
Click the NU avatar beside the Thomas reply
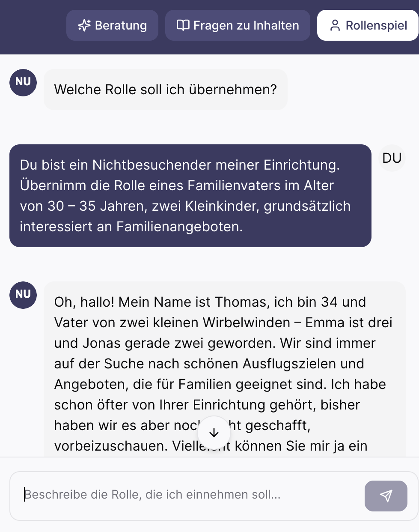pyautogui.click(x=23, y=295)
